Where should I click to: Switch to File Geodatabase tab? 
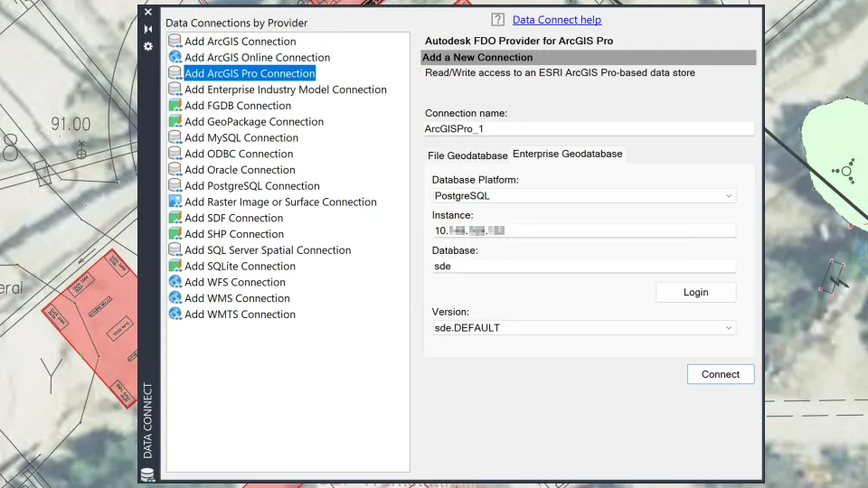[467, 155]
